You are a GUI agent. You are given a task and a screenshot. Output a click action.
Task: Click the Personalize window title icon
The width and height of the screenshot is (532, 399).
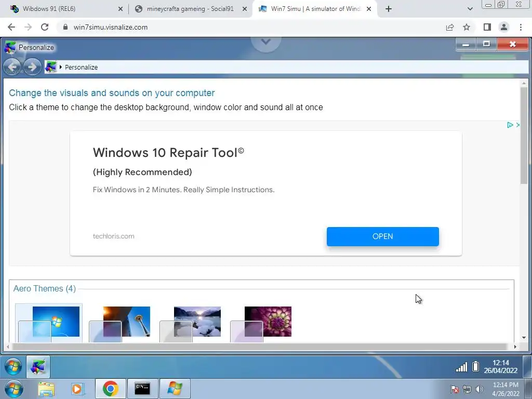(x=10, y=47)
